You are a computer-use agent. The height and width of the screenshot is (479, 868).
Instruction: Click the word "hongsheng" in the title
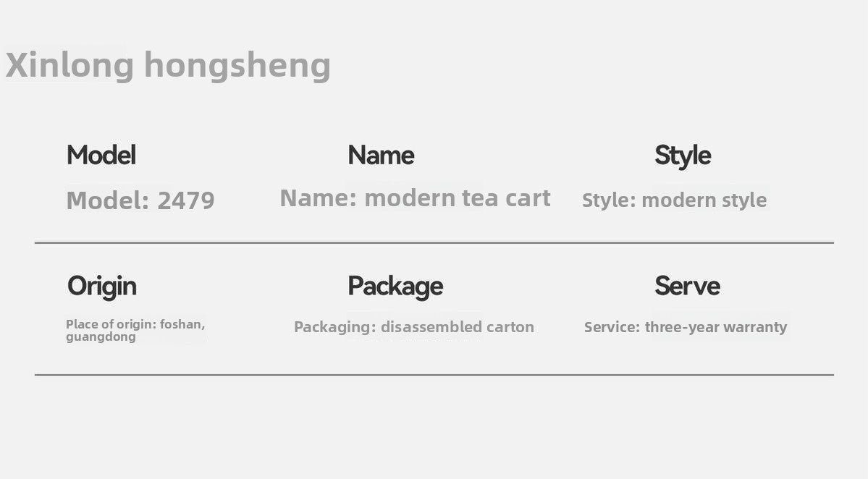click(x=237, y=66)
